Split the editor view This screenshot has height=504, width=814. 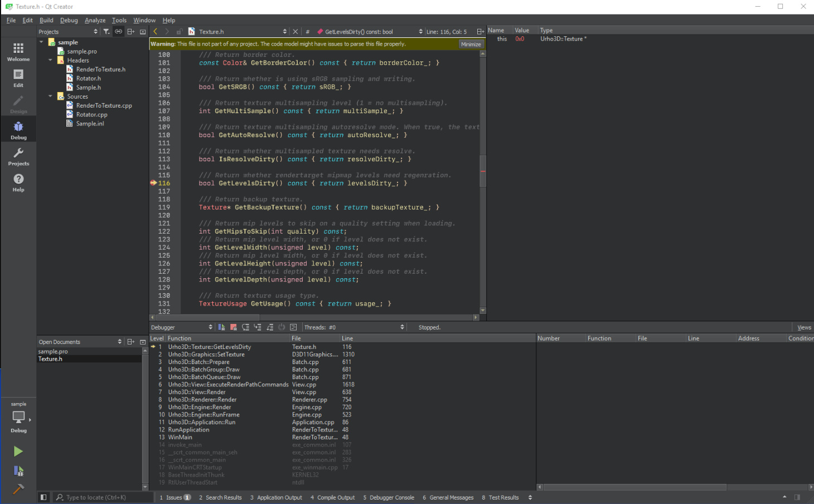pyautogui.click(x=480, y=32)
